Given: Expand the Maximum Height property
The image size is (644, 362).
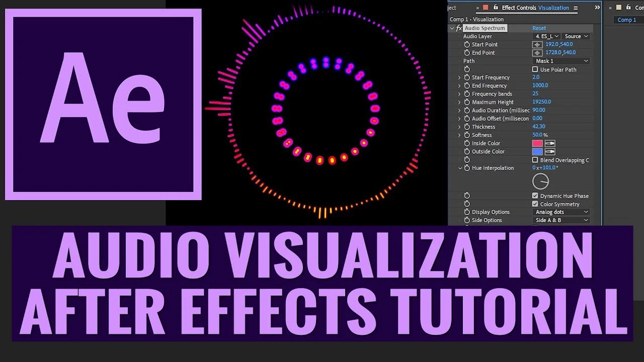Looking at the screenshot, I should [459, 102].
